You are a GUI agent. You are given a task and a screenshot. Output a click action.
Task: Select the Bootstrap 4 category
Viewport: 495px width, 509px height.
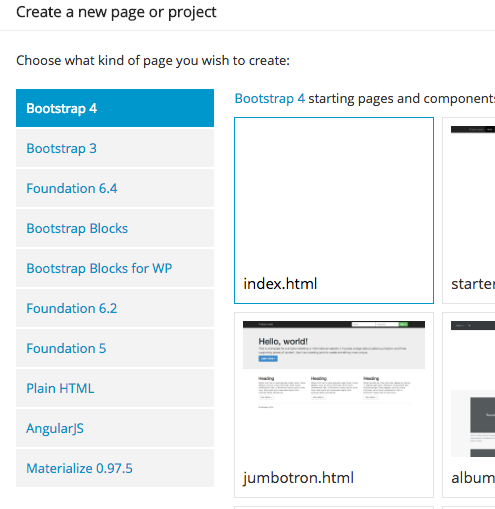click(115, 108)
